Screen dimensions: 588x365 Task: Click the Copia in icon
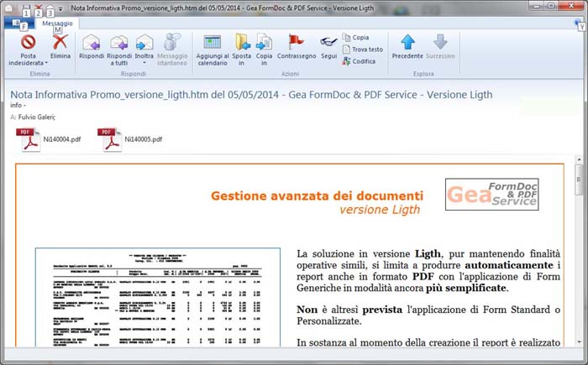click(264, 42)
